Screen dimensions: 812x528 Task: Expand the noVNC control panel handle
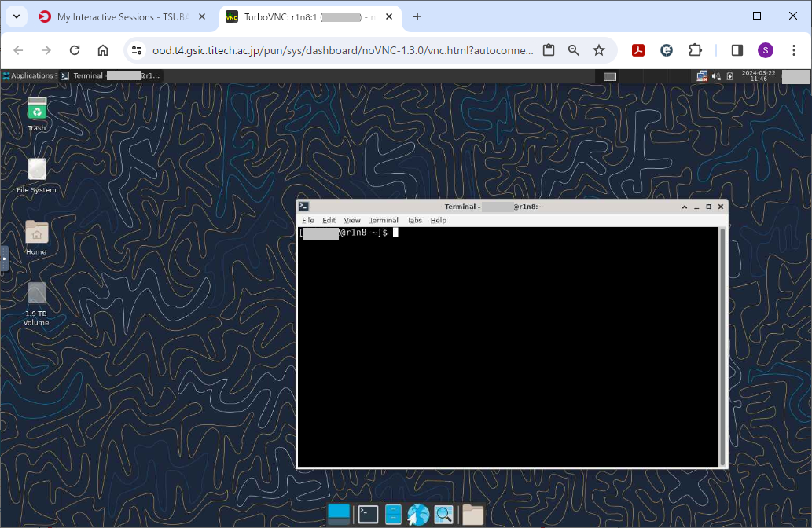pos(4,258)
